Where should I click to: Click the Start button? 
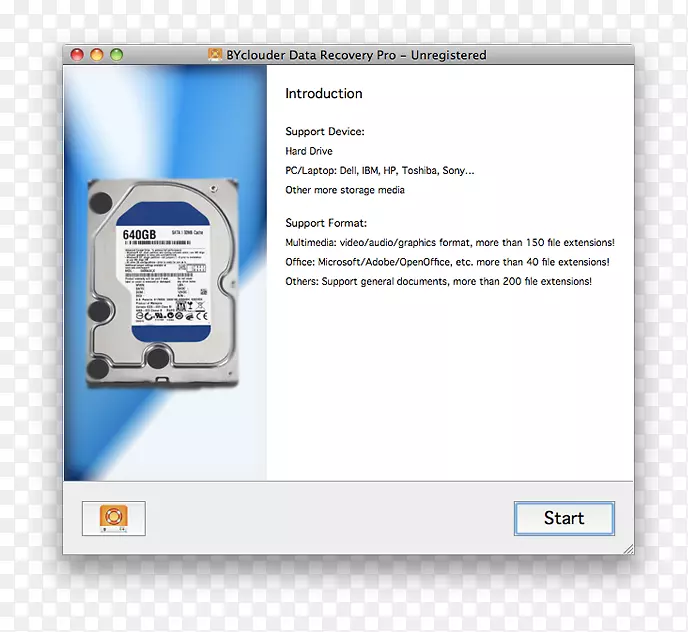click(564, 518)
